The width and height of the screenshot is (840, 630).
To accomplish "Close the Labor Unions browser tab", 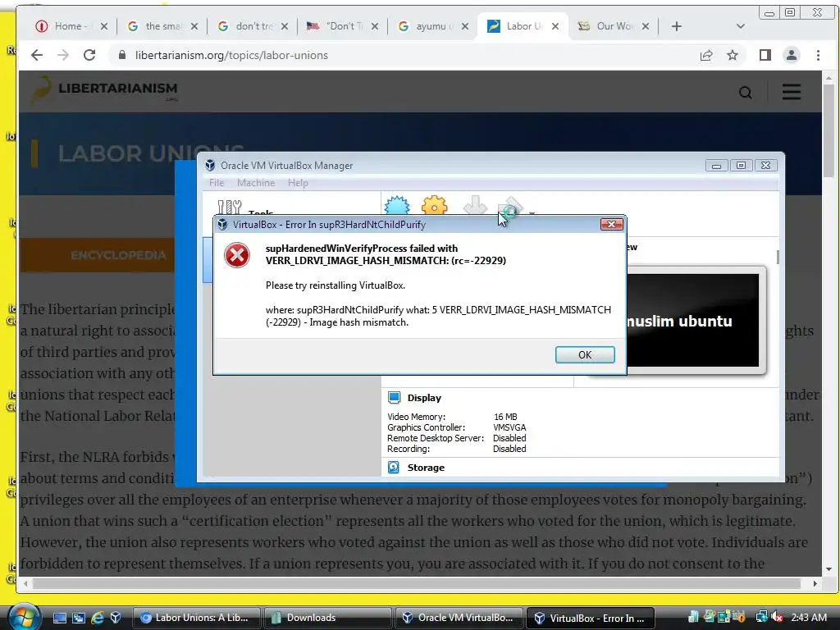I will pos(555,26).
